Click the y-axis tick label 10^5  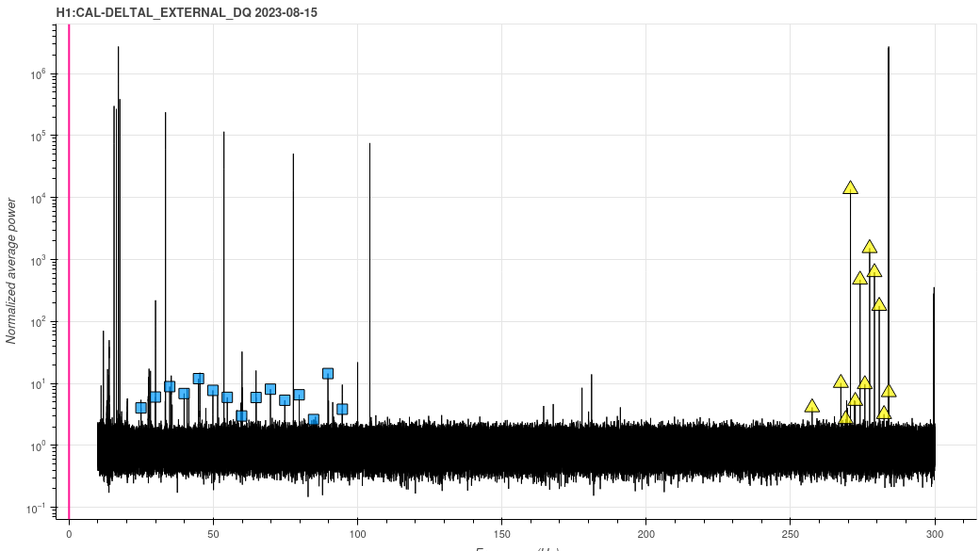[x=38, y=137]
